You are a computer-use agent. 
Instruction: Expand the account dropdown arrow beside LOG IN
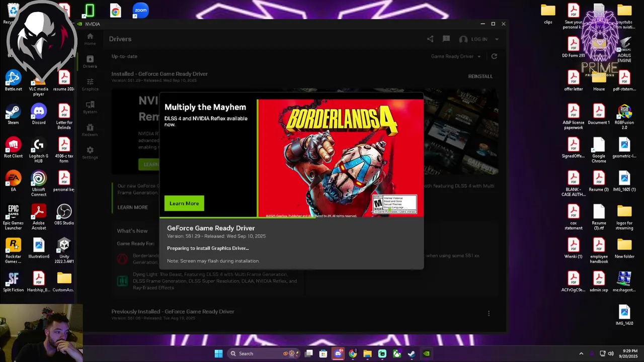pos(497,39)
